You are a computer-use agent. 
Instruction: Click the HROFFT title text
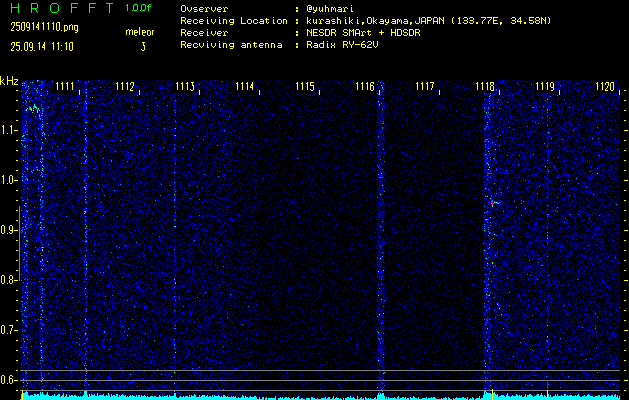point(62,8)
